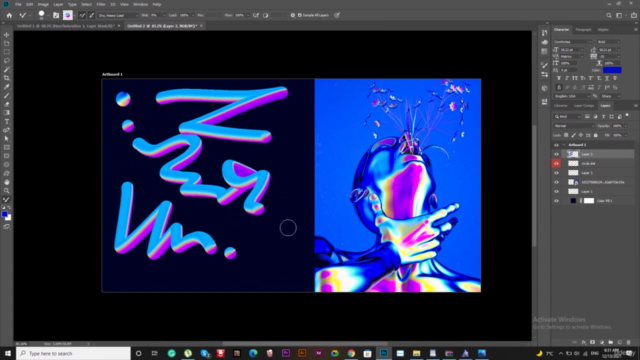Viewport: 640px width, 360px height.
Task: Switch to the Libraries tab
Action: [561, 106]
